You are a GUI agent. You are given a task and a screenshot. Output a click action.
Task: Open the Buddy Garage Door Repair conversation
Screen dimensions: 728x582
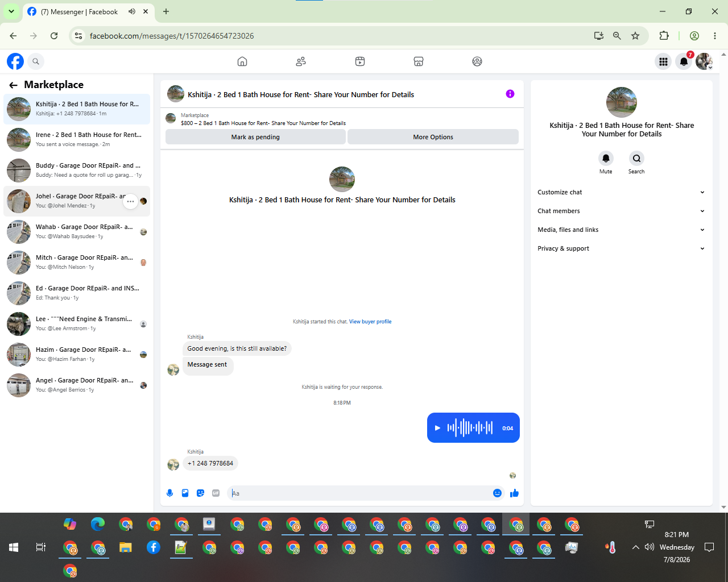point(77,170)
